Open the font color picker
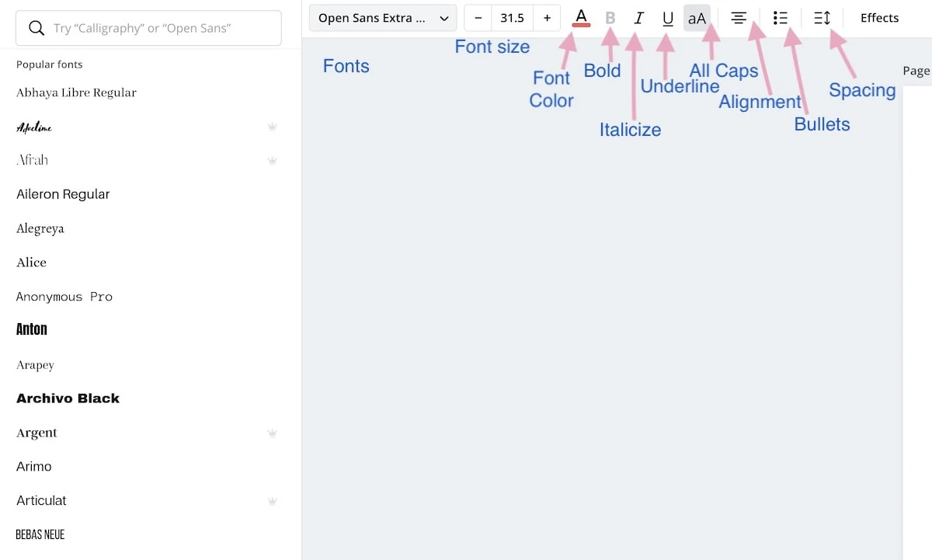 click(581, 18)
